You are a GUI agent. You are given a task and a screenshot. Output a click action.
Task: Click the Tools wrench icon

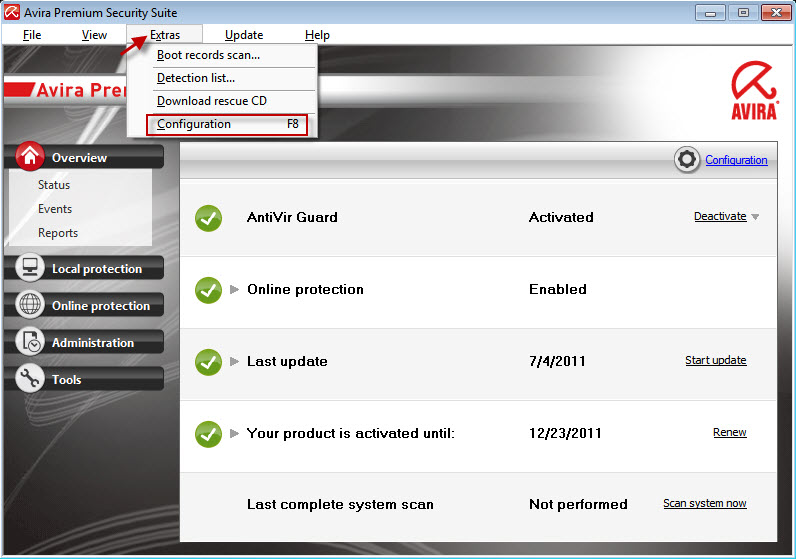click(x=29, y=378)
